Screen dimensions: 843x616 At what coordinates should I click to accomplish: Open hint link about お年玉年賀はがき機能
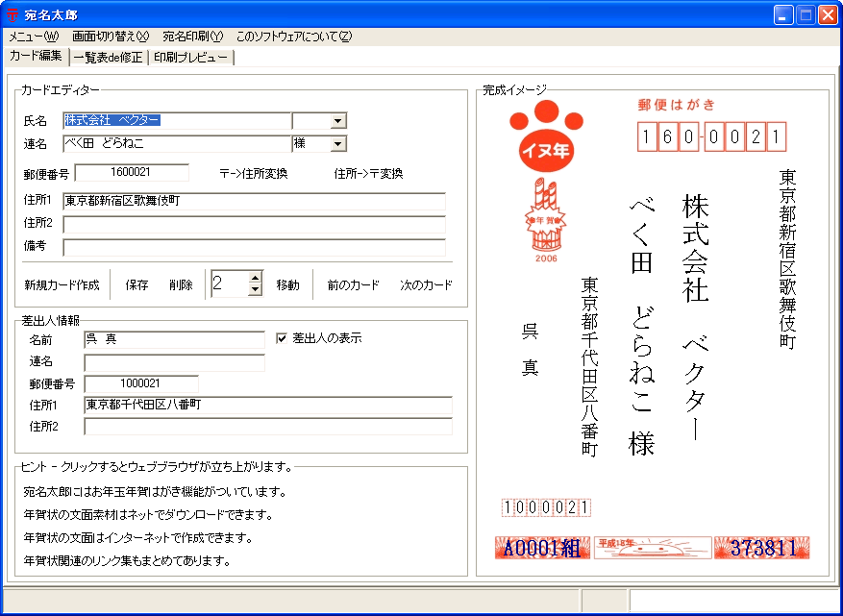click(x=155, y=492)
